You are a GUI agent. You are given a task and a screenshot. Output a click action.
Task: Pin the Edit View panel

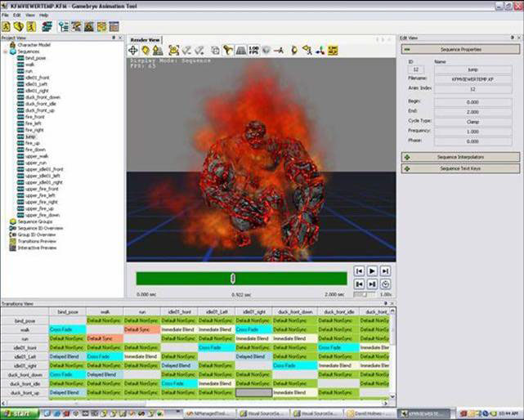pos(513,38)
